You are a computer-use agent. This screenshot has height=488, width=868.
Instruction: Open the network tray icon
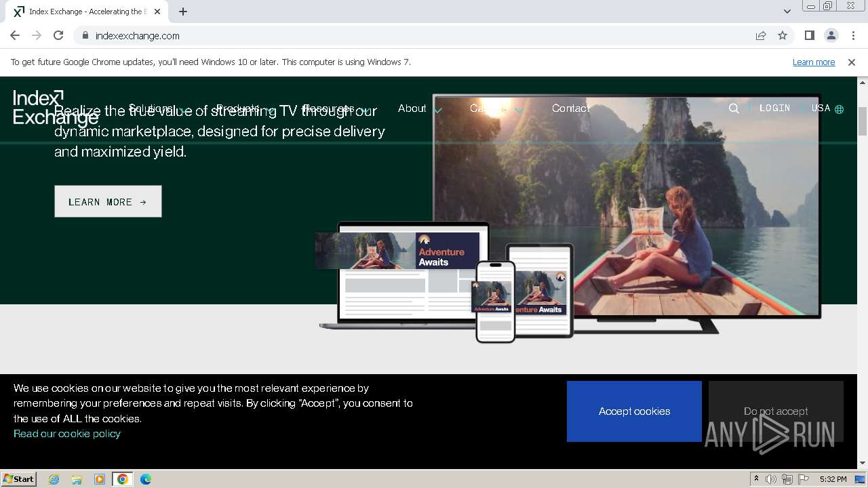point(787,479)
